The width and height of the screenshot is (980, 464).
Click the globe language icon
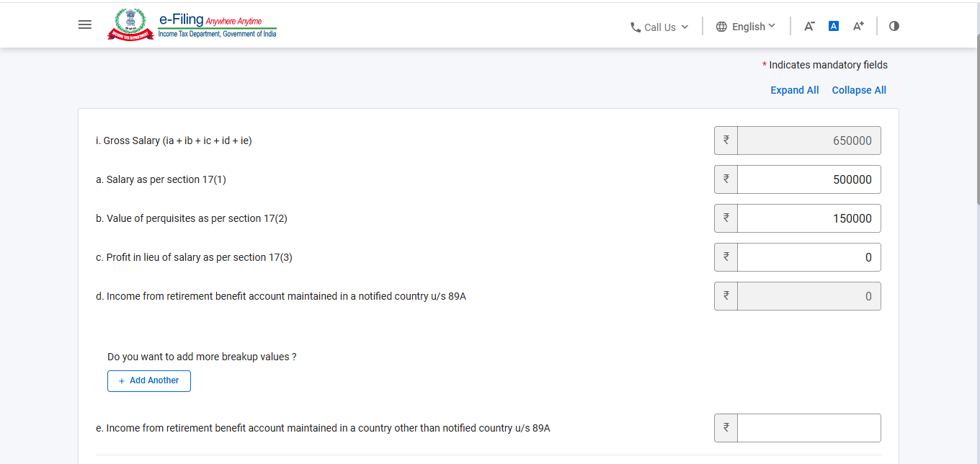[x=721, y=27]
